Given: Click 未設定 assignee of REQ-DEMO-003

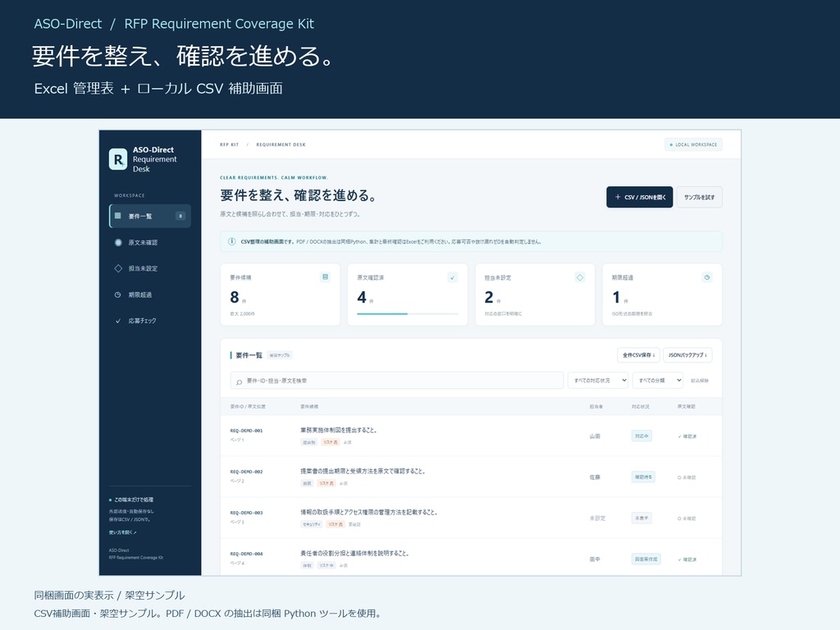Looking at the screenshot, I should click(597, 518).
